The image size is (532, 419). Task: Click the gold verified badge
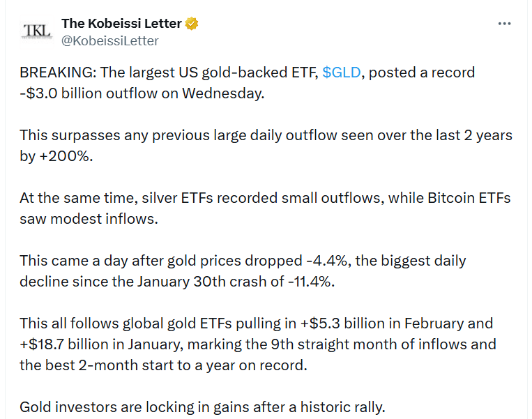pyautogui.click(x=192, y=24)
